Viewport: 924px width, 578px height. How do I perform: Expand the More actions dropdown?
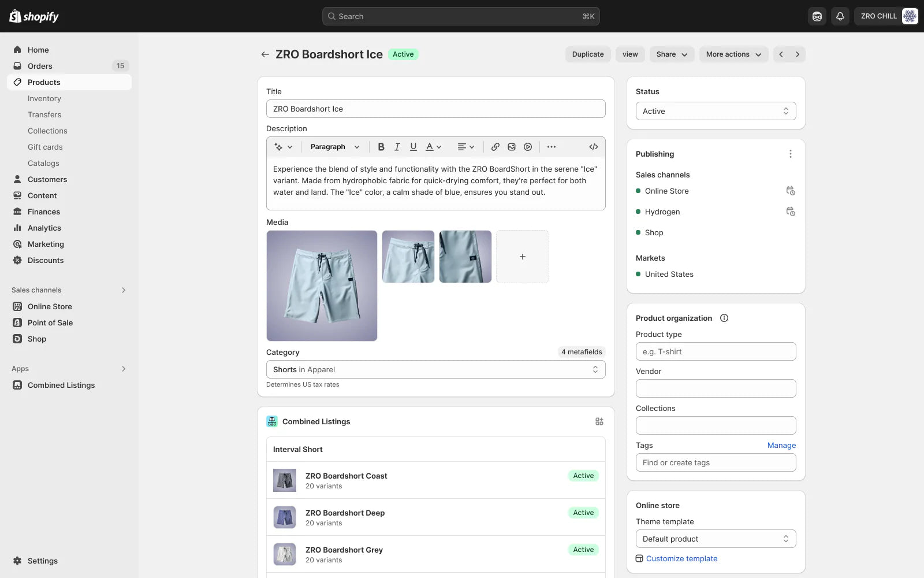coord(733,54)
